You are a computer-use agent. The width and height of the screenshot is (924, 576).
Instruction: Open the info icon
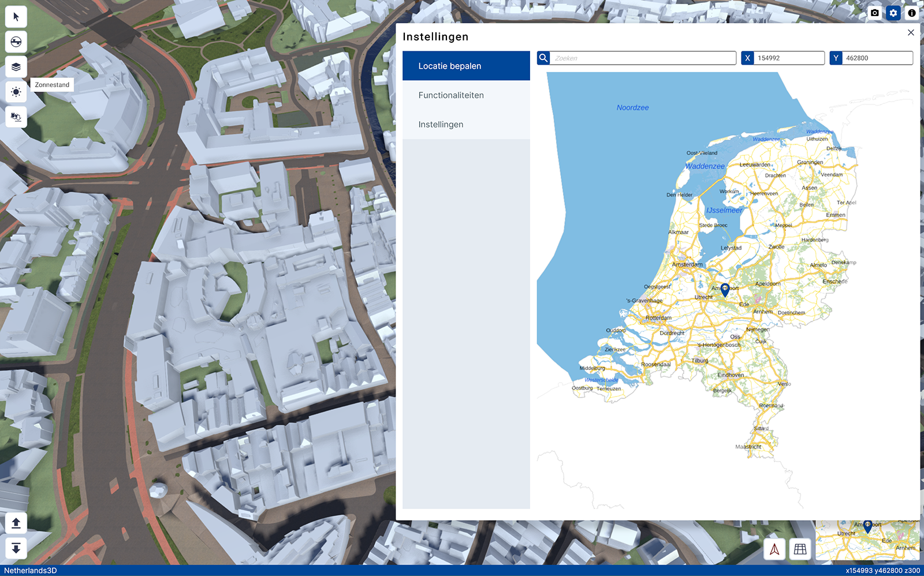click(912, 13)
